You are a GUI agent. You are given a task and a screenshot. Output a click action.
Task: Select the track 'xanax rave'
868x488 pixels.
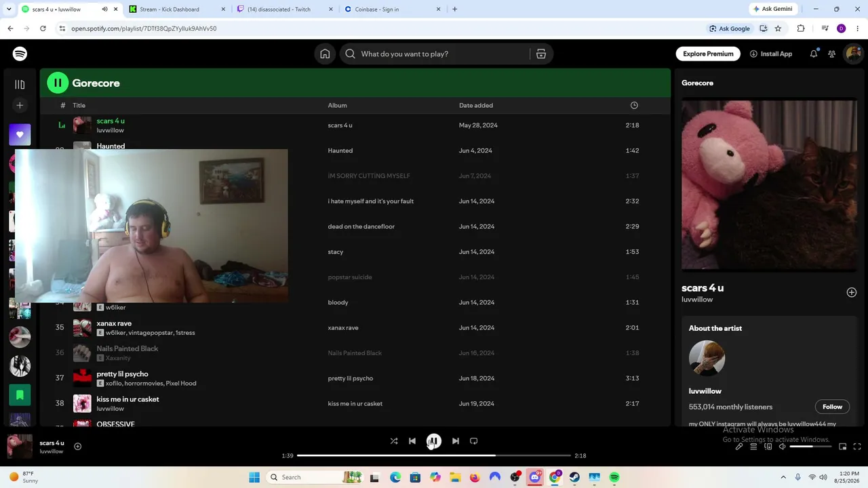coord(114,323)
